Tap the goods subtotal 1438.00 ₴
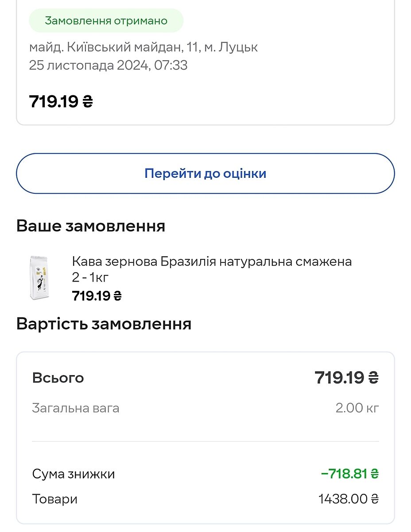Image resolution: width=411 pixels, height=532 pixels. pos(349,499)
